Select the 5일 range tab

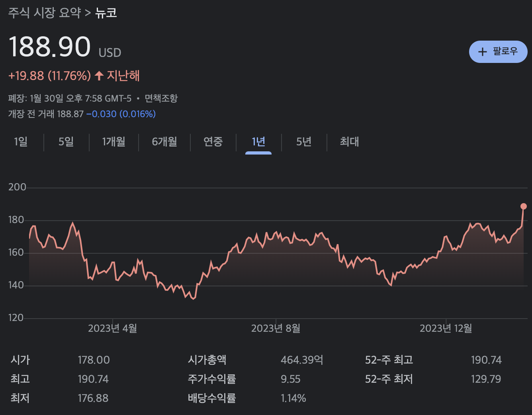click(x=66, y=141)
